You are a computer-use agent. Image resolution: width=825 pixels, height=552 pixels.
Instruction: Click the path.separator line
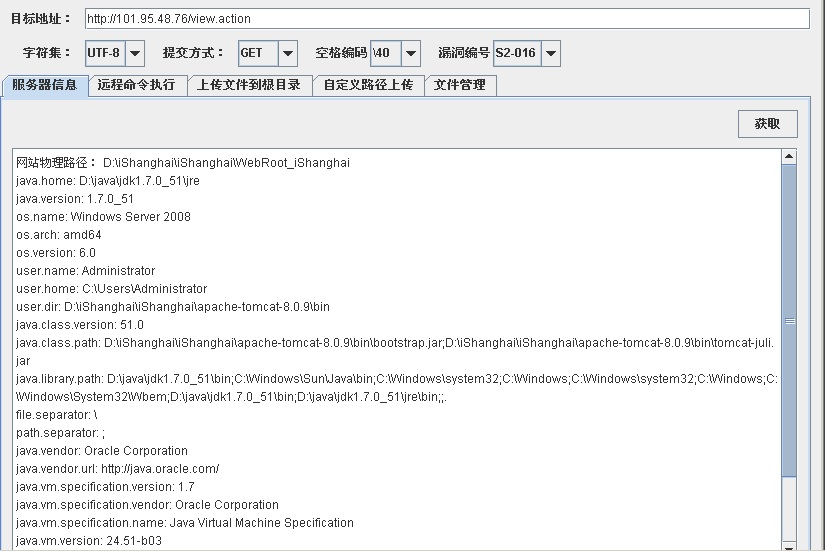point(60,433)
